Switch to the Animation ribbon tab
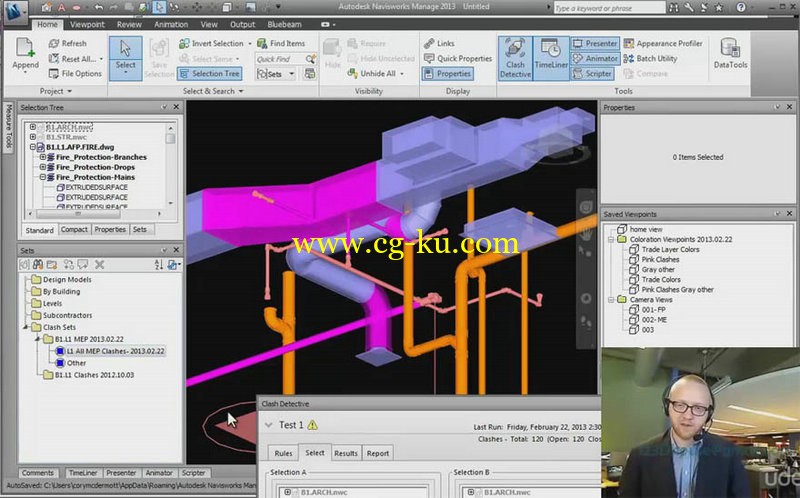 coord(171,24)
